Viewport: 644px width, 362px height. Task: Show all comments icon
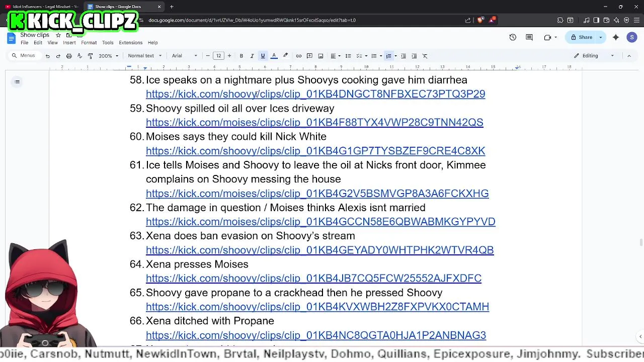529,37
